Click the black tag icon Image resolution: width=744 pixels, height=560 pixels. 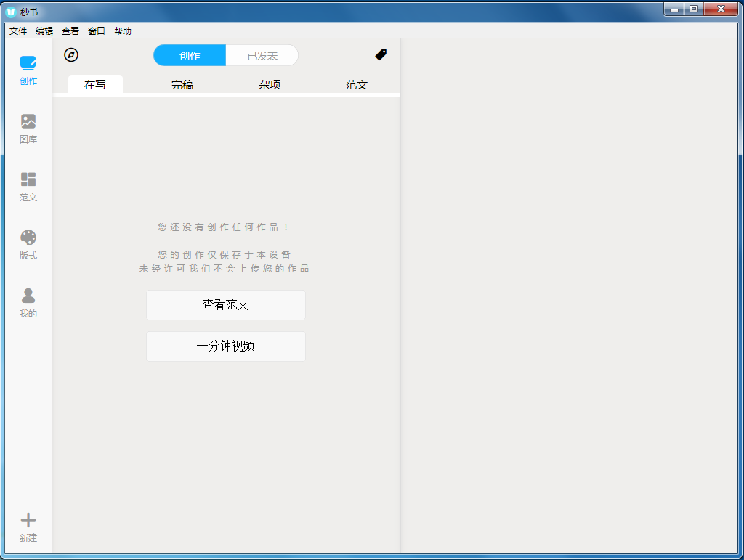pos(381,54)
